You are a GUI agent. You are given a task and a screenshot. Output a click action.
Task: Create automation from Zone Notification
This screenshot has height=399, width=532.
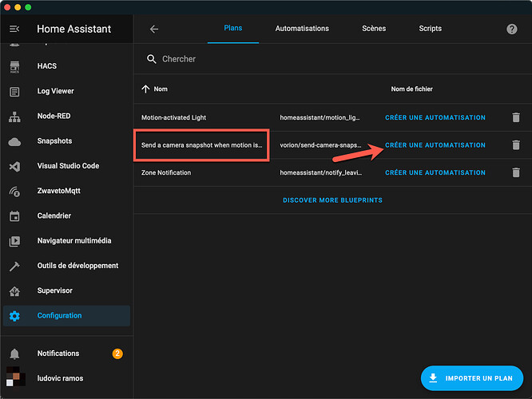pyautogui.click(x=435, y=172)
